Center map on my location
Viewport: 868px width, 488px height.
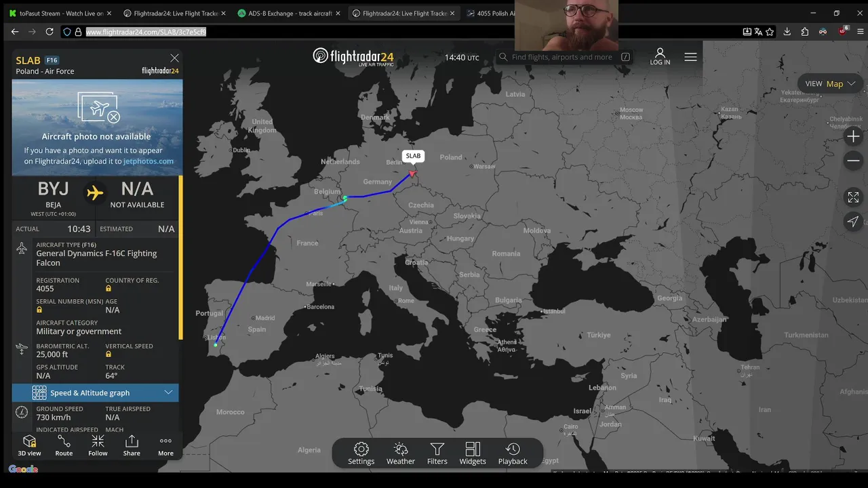(853, 222)
